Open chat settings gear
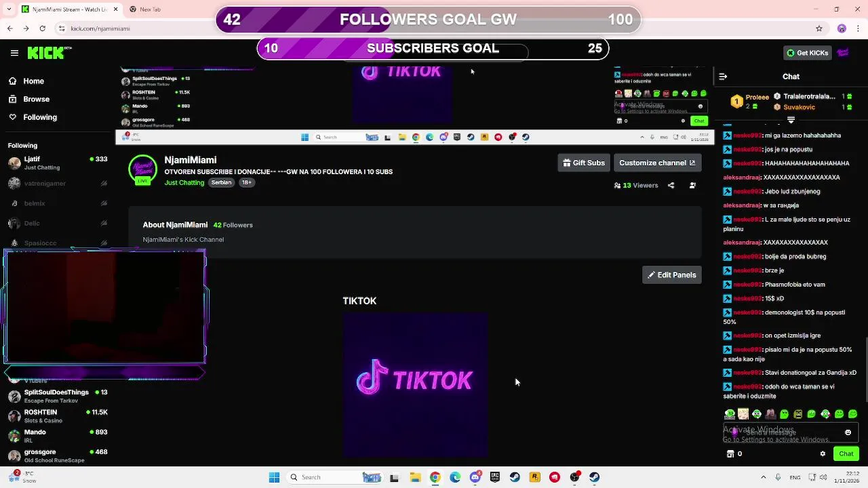Viewport: 868px width, 488px height. click(823, 454)
